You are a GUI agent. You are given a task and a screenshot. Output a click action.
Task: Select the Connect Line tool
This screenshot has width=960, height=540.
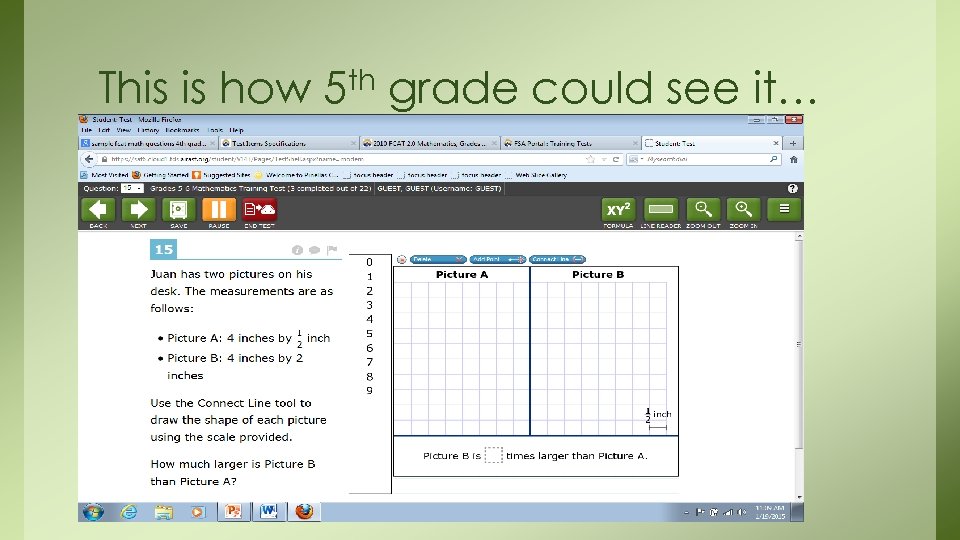[x=557, y=260]
